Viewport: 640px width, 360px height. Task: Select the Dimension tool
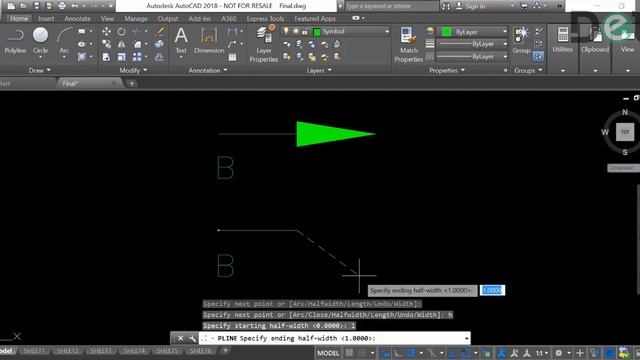pos(209,41)
